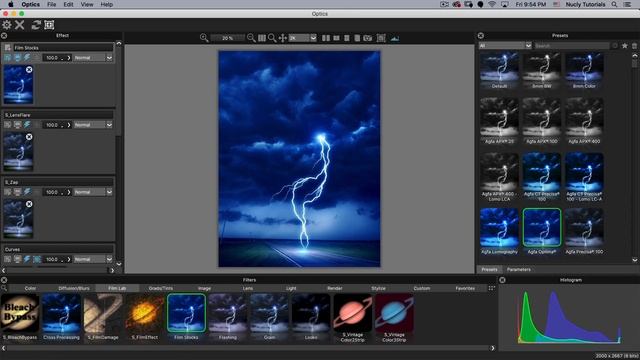The image size is (640, 360).
Task: Toggle the histogram icon in viewer toolbar
Action: click(x=395, y=38)
